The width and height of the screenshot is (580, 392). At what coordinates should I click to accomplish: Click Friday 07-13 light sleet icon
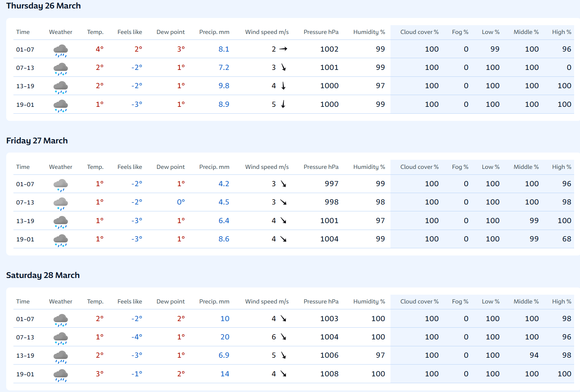tap(60, 203)
